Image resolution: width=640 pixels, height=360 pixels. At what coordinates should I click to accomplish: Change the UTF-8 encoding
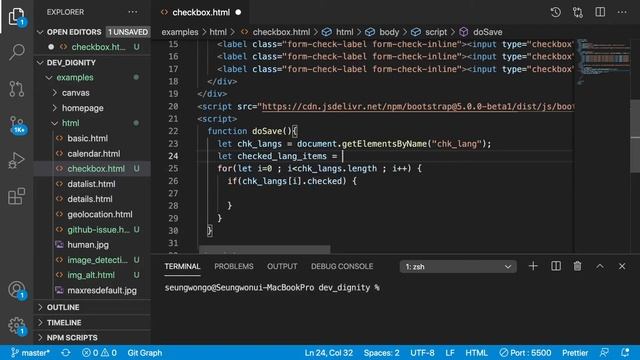422,353
